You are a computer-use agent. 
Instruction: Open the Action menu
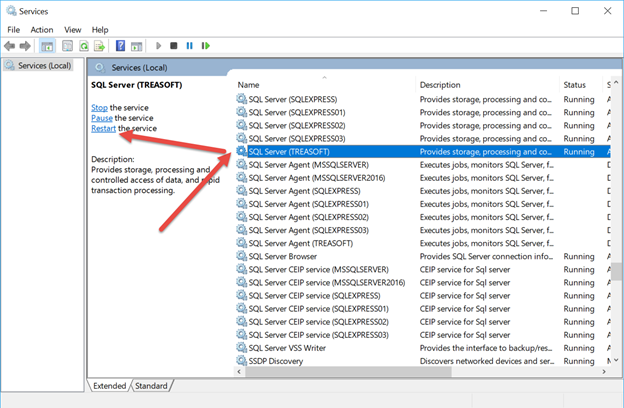(42, 30)
